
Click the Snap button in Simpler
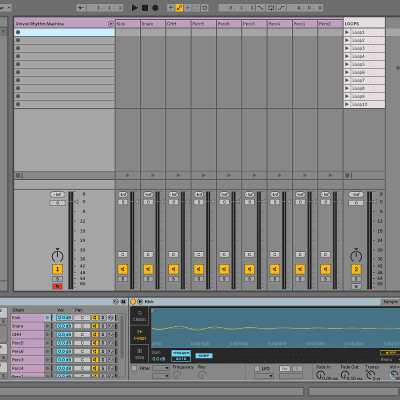204,356
